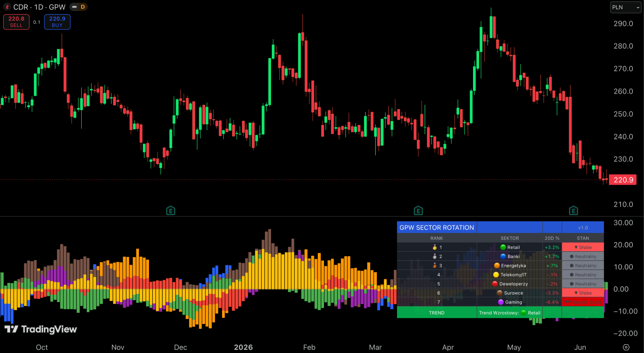Click the -.1% value for Telekomy/IT

pyautogui.click(x=552, y=275)
